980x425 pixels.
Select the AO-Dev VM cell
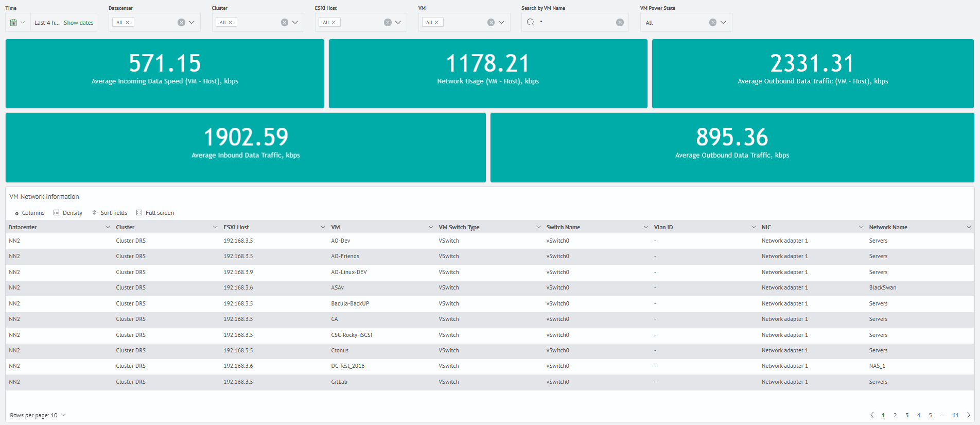(382, 241)
